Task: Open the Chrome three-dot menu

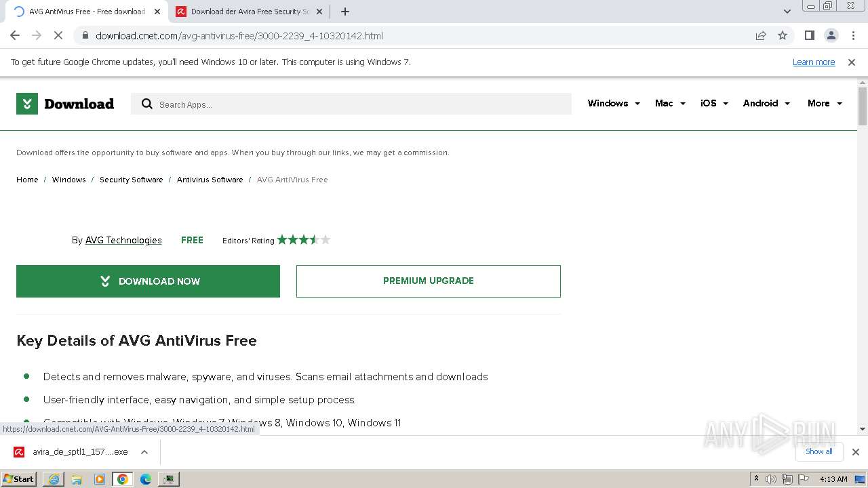Action: point(852,35)
